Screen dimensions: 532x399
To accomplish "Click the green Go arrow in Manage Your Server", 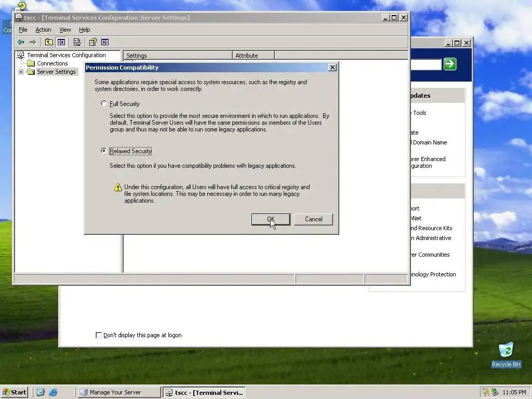I will click(x=450, y=64).
